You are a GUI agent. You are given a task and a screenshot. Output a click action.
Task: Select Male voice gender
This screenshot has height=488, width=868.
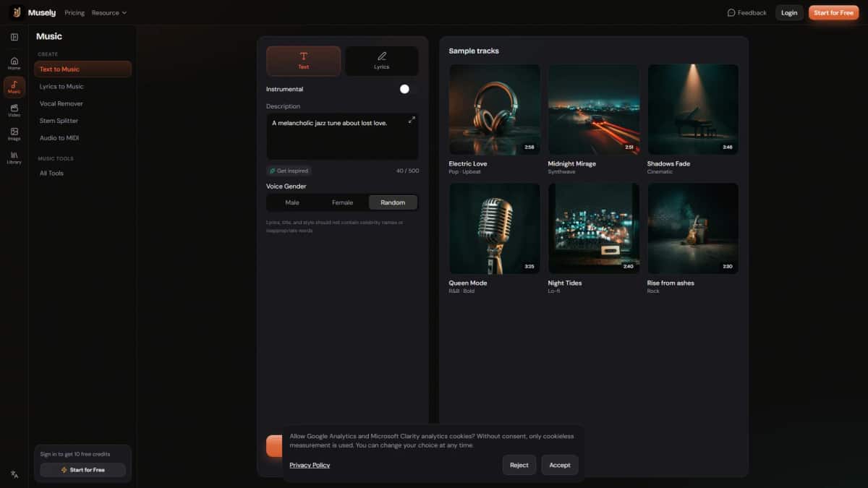click(x=292, y=202)
